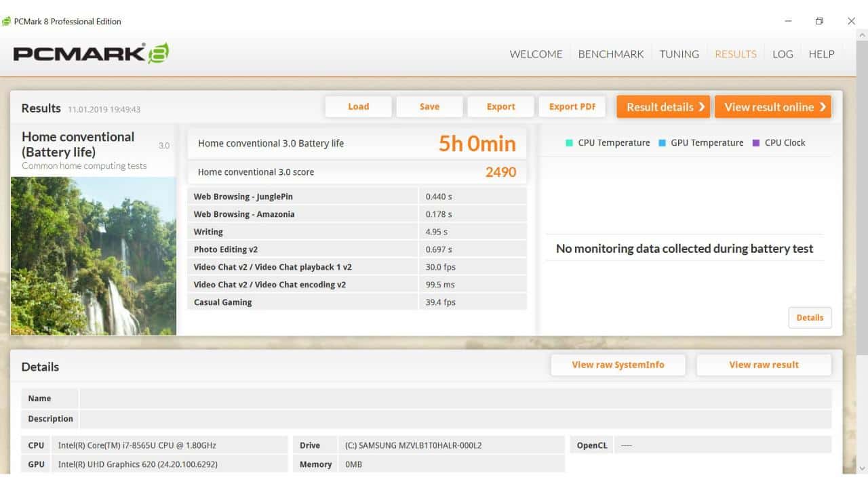The width and height of the screenshot is (868, 488).
Task: Open the RESULTS tab
Action: [735, 54]
